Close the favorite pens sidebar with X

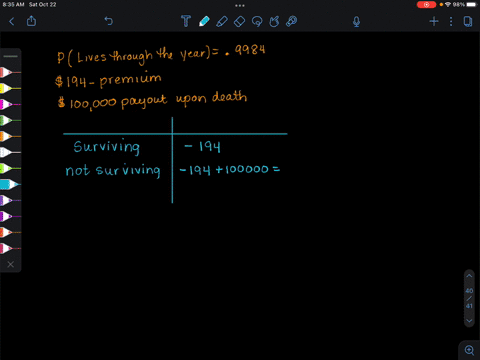(x=11, y=264)
